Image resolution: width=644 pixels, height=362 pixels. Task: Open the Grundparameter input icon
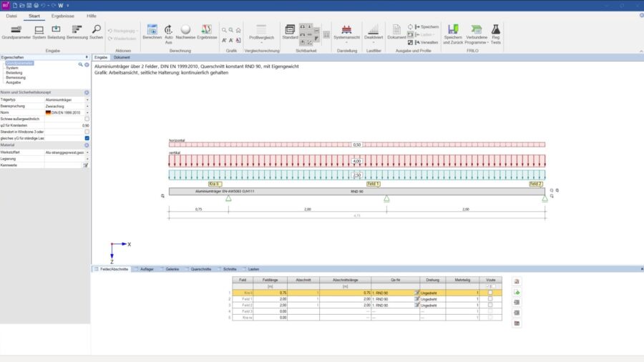click(x=16, y=29)
